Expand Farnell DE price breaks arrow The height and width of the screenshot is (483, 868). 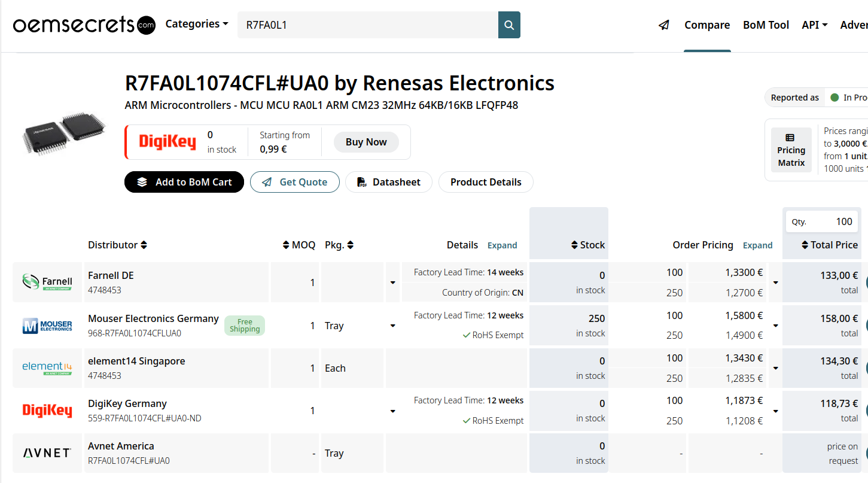775,282
